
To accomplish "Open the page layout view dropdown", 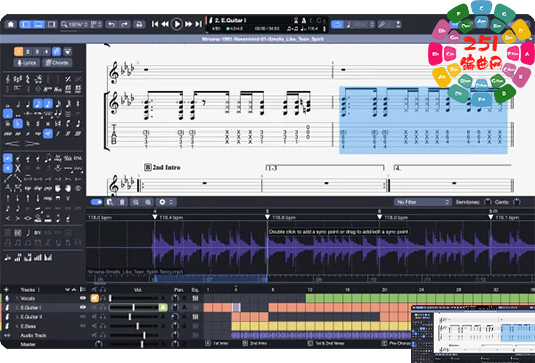I will pyautogui.click(x=96, y=24).
